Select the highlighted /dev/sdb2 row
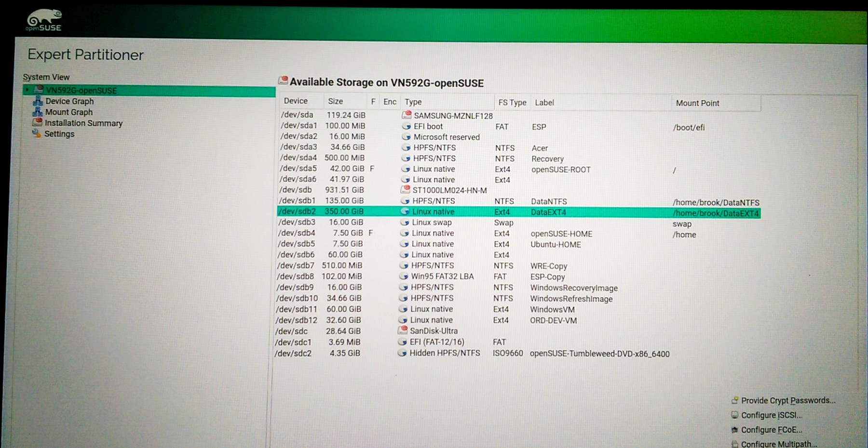This screenshot has height=448, width=868. click(x=519, y=212)
